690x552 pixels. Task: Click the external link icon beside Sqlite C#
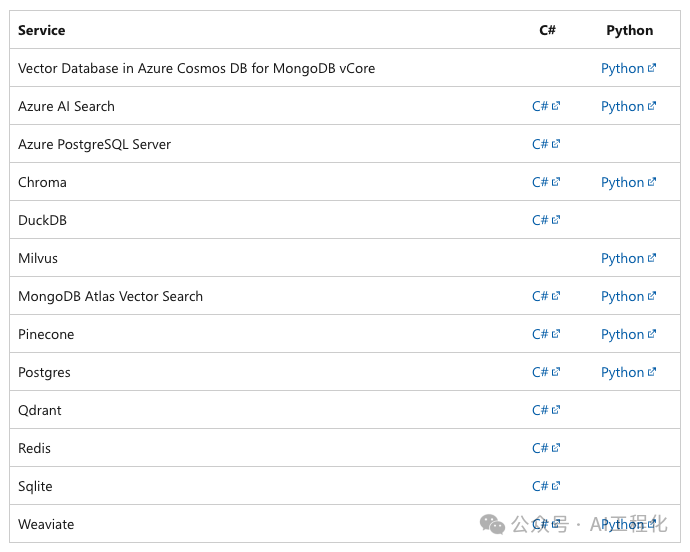(556, 486)
